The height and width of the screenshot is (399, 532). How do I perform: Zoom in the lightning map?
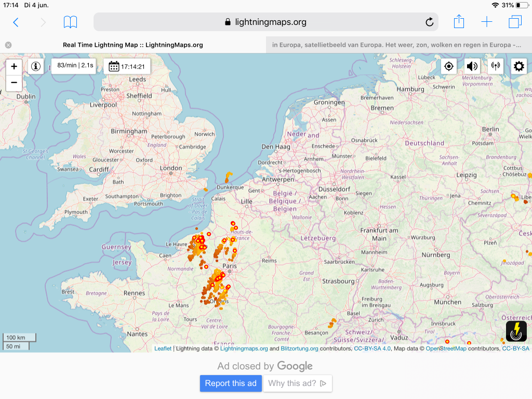[x=14, y=66]
